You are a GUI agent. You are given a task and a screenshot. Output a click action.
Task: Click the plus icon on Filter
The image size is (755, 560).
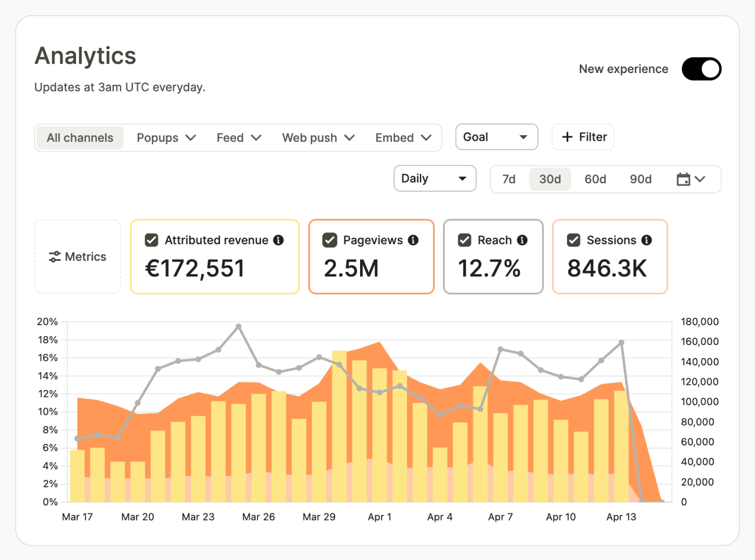click(567, 137)
